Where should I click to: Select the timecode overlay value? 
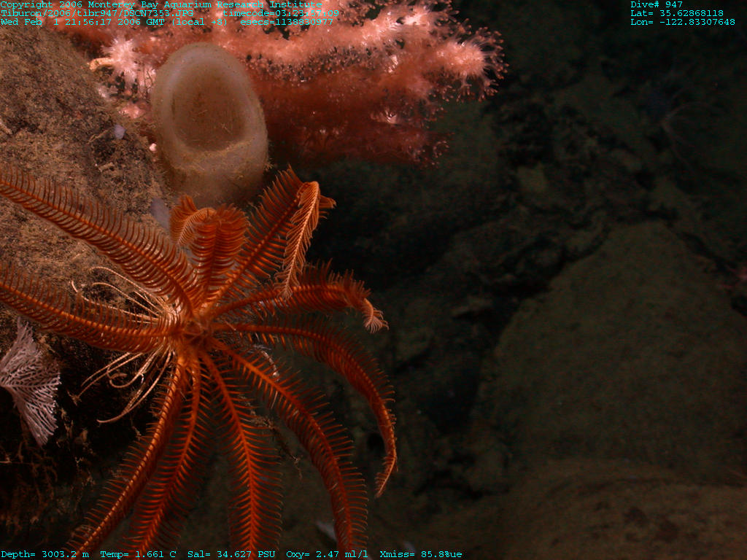(281, 13)
